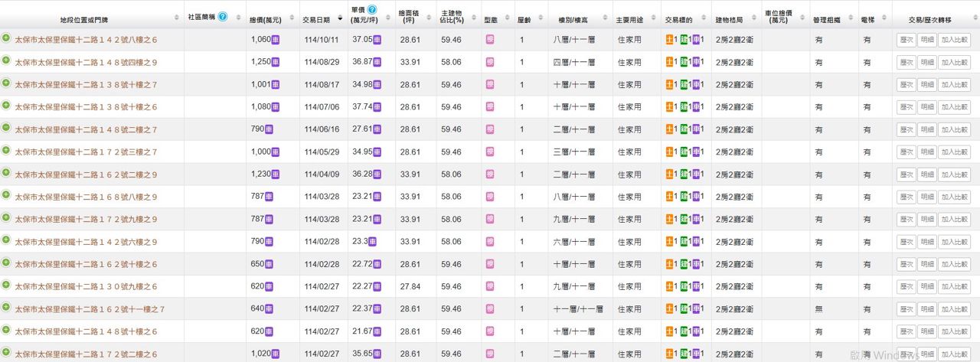Click purple 車 icon in 交易標的 of 114/05/29 row
Image resolution: width=980 pixels, height=362 pixels.
click(696, 152)
